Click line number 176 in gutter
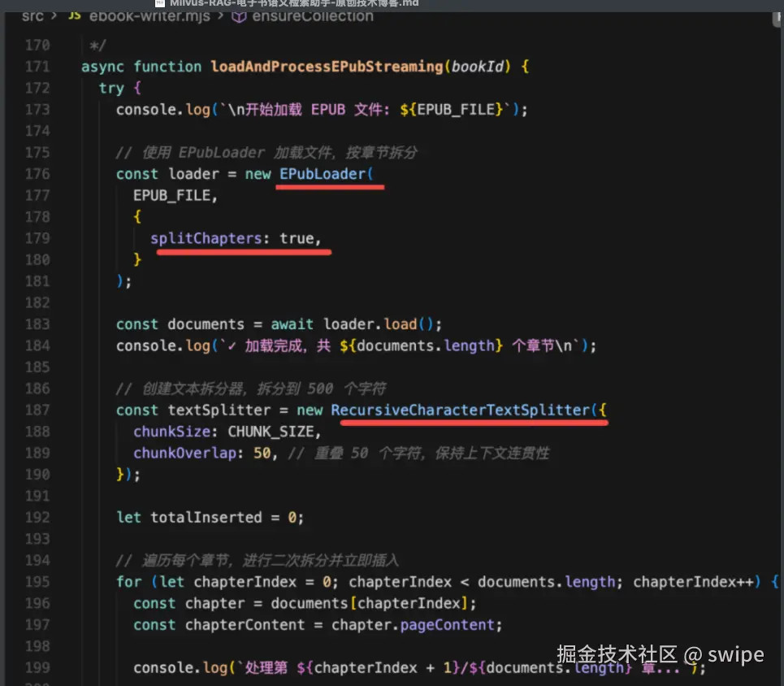The width and height of the screenshot is (784, 686). (37, 174)
